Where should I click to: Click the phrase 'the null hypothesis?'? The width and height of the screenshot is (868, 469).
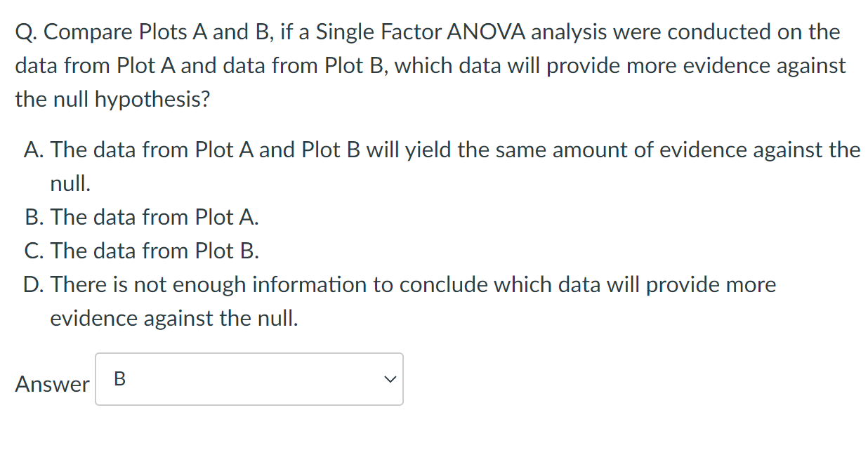point(112,100)
